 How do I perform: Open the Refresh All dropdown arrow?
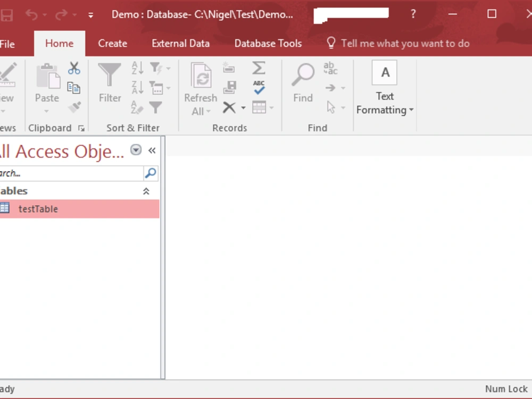[x=210, y=112]
